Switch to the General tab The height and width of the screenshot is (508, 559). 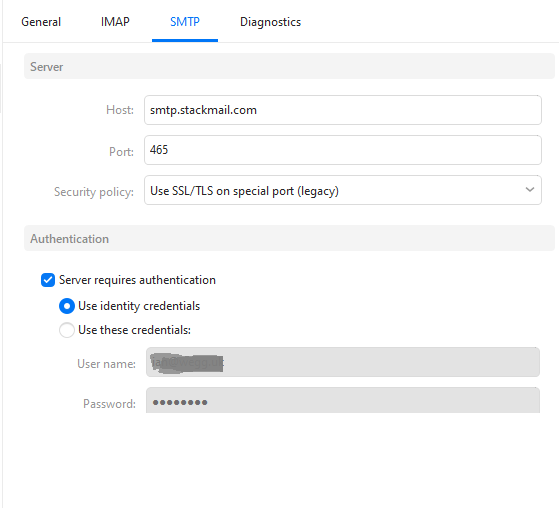41,22
